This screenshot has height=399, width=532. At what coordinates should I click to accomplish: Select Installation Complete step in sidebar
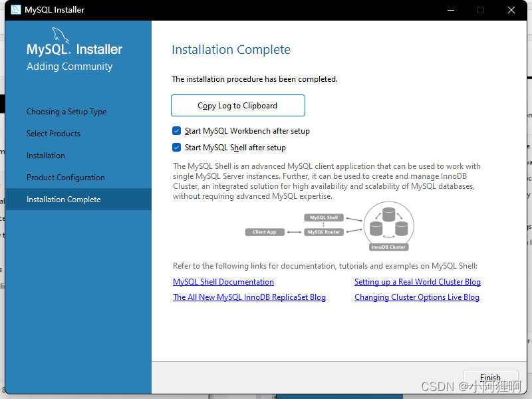click(78, 199)
